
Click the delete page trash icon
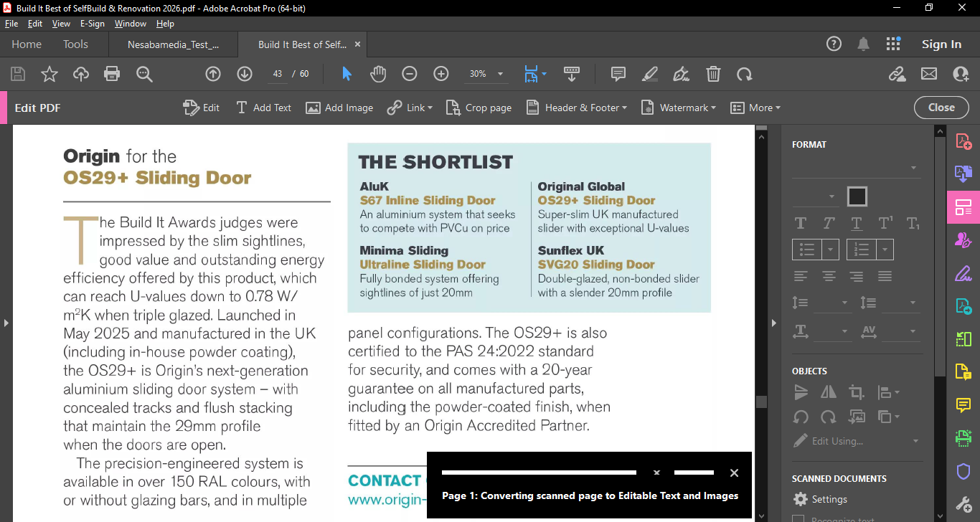click(713, 74)
